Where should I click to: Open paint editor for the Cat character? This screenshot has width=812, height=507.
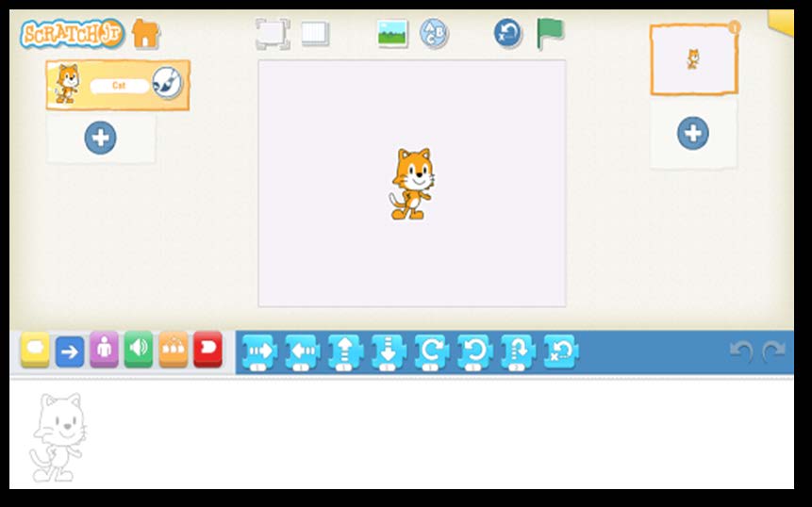(x=167, y=83)
